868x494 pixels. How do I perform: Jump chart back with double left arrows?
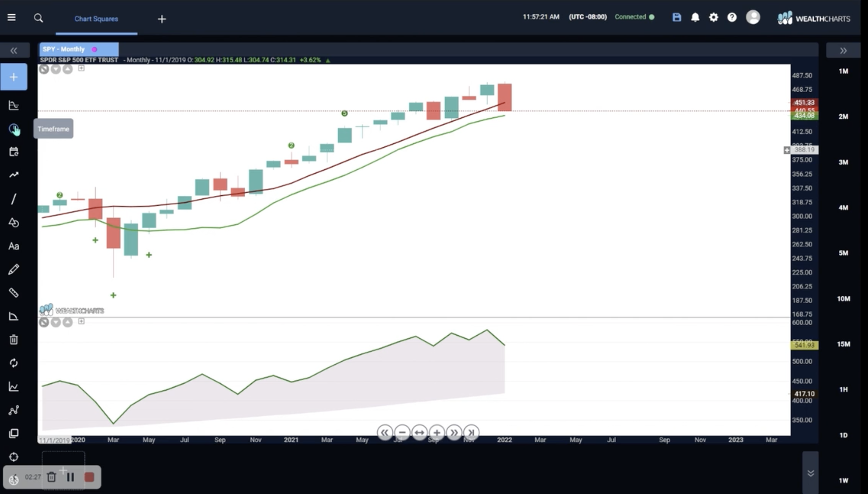pyautogui.click(x=385, y=433)
